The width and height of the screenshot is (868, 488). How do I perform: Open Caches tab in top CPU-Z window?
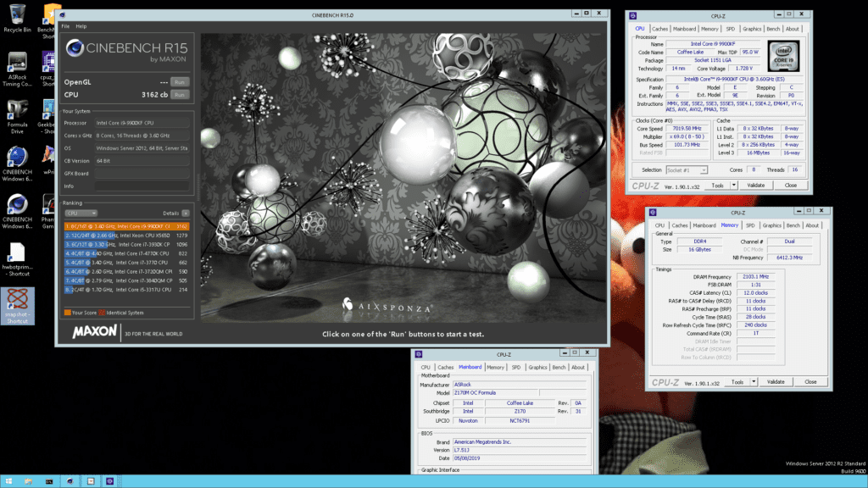coord(659,29)
